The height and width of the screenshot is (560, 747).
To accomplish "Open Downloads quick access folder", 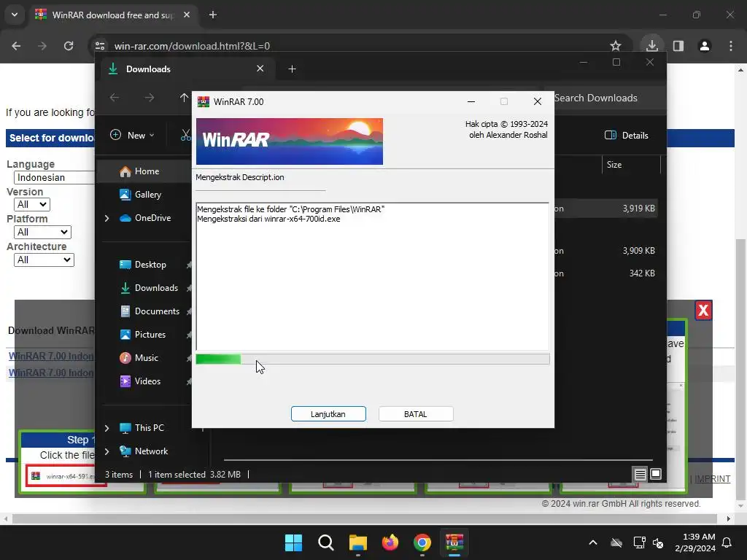I will [149, 288].
